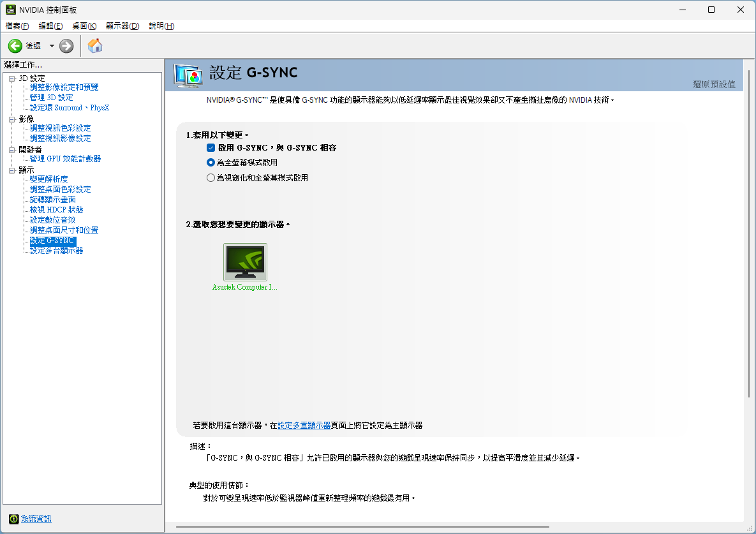Click 還原預設值 restore defaults
This screenshot has width=756, height=534.
click(x=714, y=84)
